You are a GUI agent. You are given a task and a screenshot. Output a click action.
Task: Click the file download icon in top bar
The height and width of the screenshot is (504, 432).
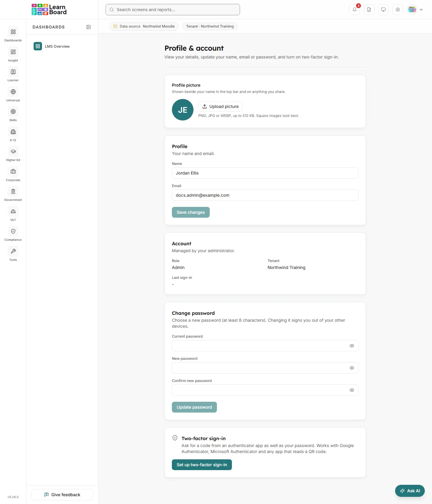click(369, 10)
